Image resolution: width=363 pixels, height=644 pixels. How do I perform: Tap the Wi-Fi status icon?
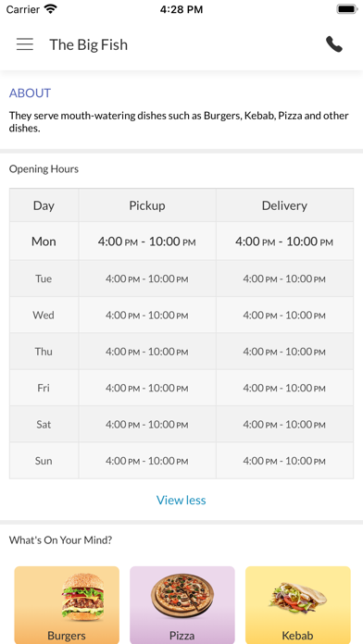point(51,9)
